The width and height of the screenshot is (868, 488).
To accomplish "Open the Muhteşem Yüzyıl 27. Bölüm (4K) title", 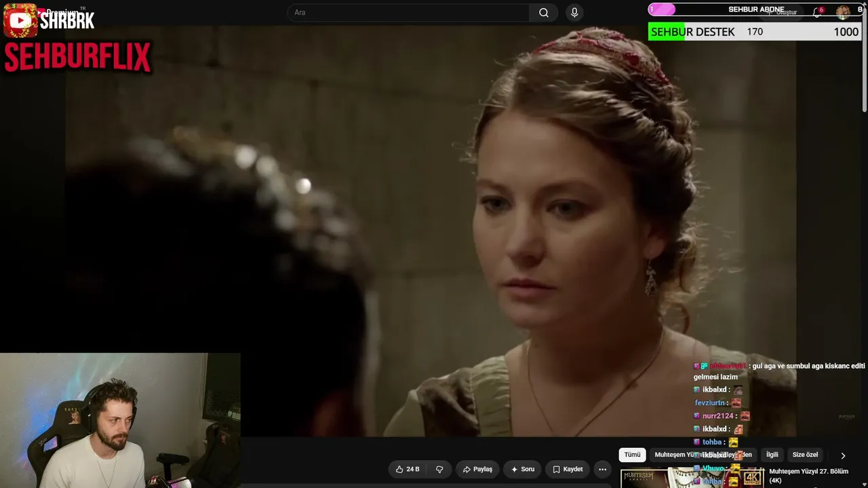I will coord(808,476).
